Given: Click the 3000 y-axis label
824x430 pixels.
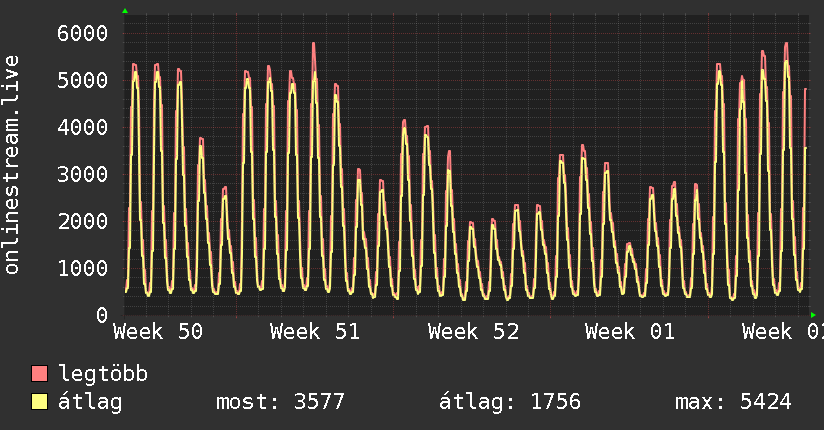Looking at the screenshot, I should (83, 174).
